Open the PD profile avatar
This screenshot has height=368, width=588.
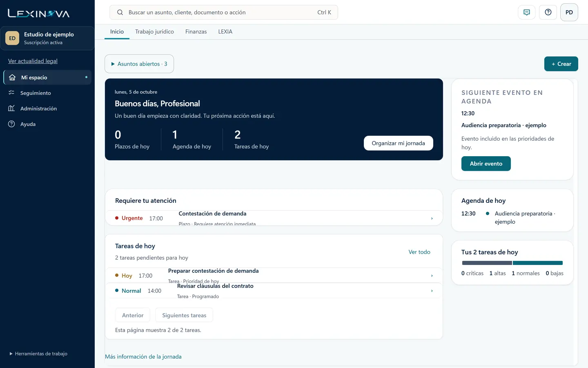[x=569, y=12]
